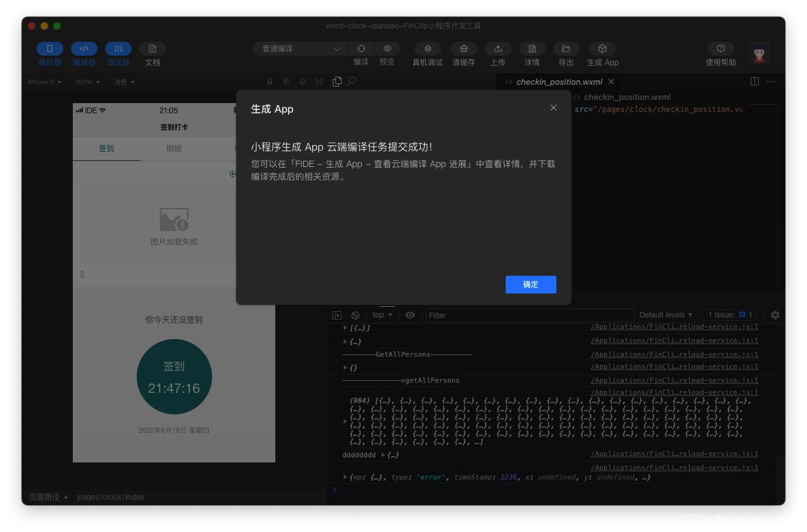Click the 生成 App cube icon

coord(602,49)
